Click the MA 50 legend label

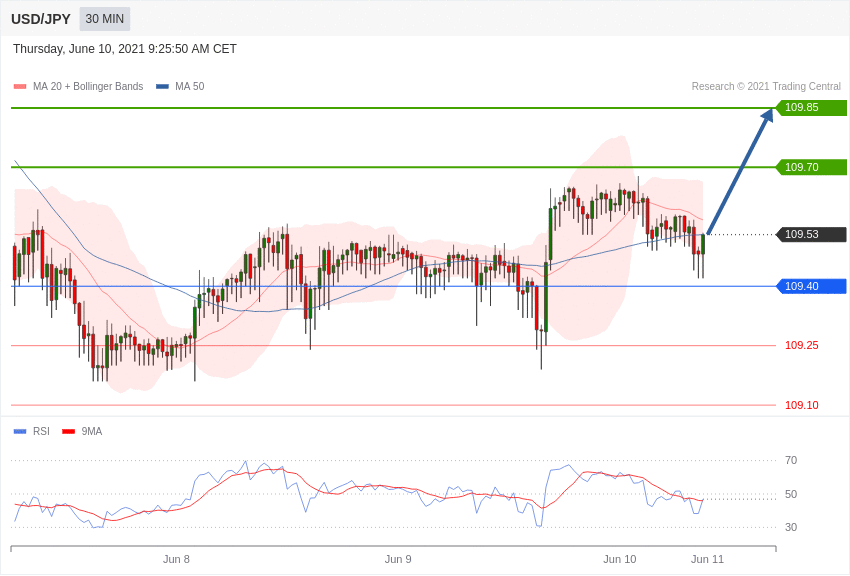[190, 87]
